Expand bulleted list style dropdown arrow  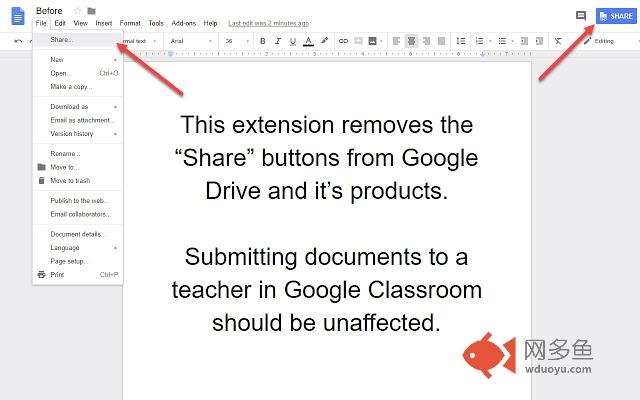[512, 41]
